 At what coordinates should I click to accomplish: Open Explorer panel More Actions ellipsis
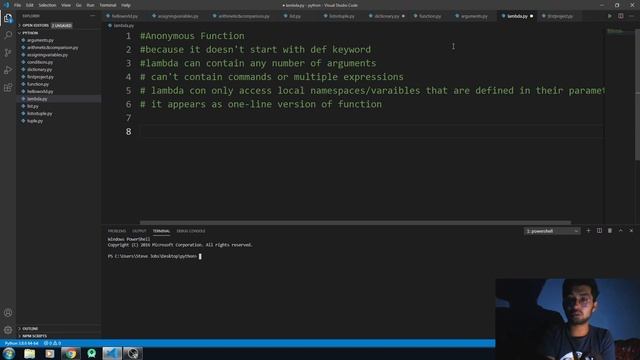click(93, 16)
